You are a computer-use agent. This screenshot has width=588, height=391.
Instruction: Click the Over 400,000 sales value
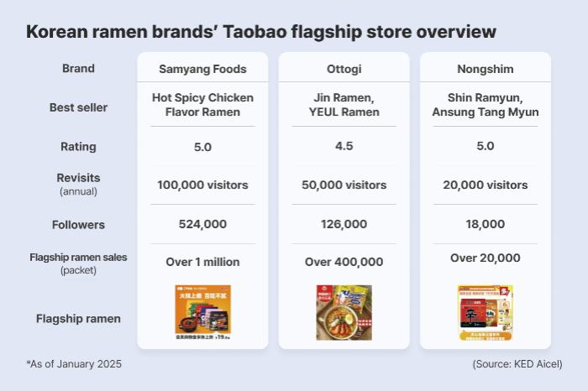click(344, 262)
